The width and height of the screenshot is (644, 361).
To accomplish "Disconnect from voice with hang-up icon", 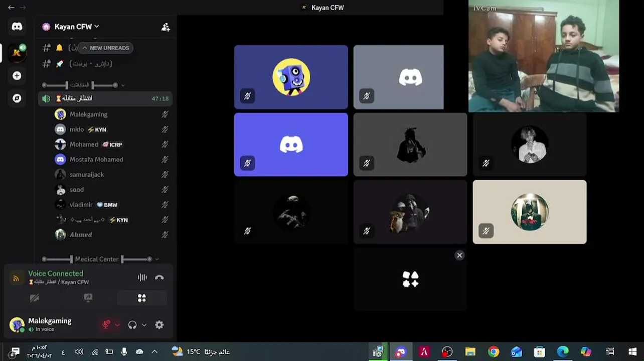I will 159,277.
